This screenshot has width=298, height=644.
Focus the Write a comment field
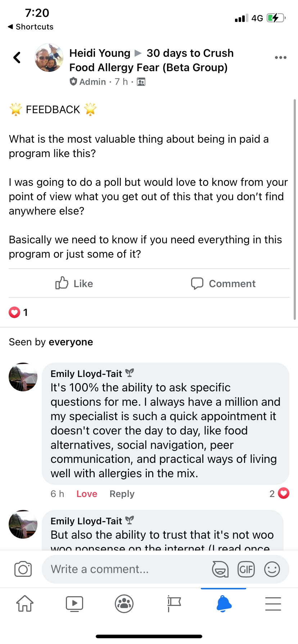(x=126, y=569)
